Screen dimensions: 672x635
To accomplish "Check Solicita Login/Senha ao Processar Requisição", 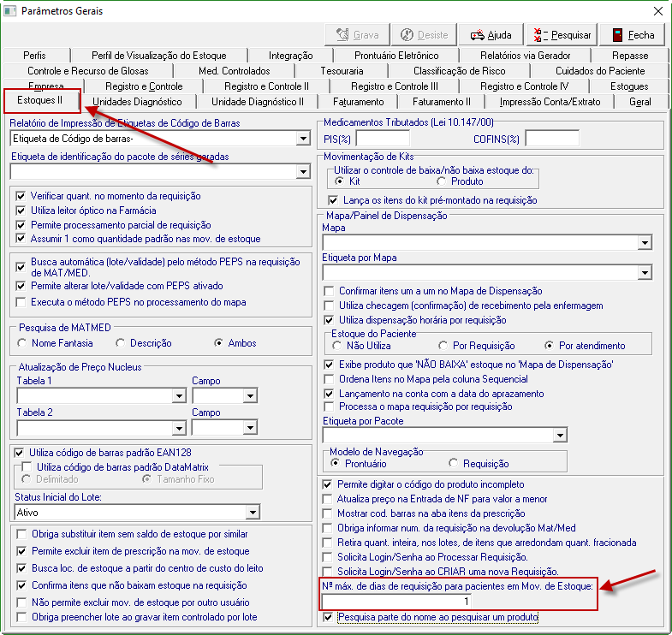I will [327, 557].
